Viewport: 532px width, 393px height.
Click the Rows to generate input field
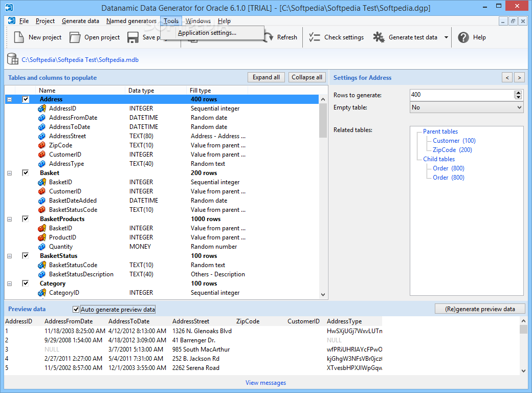pos(462,95)
